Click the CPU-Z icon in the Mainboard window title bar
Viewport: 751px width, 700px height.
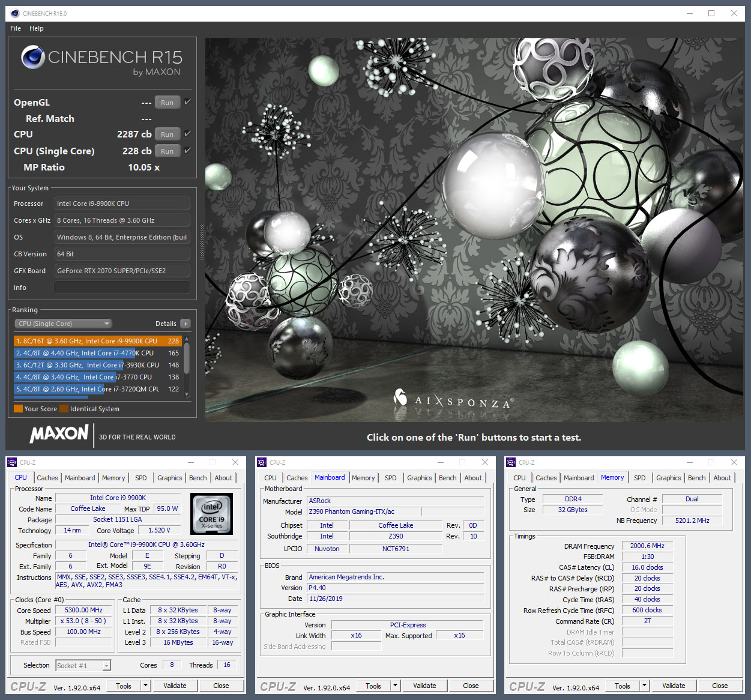click(x=262, y=462)
